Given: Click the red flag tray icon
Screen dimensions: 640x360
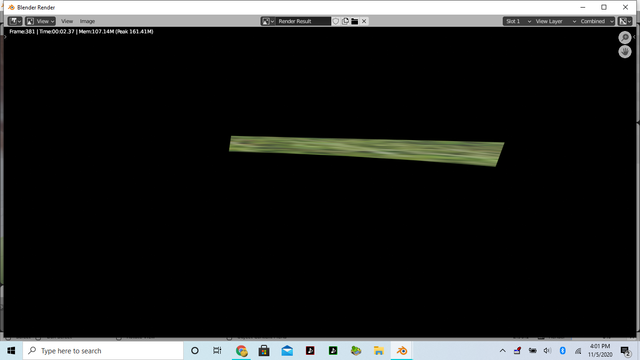Looking at the screenshot, I should (518, 351).
